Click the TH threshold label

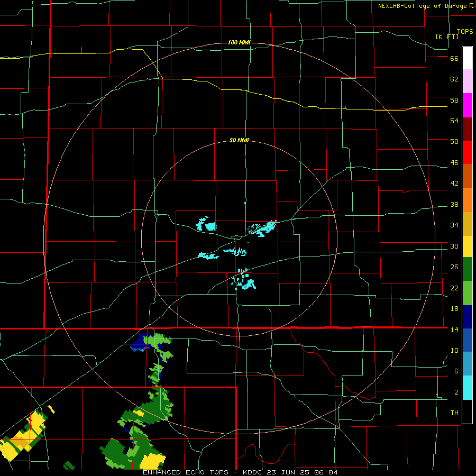coord(454,413)
